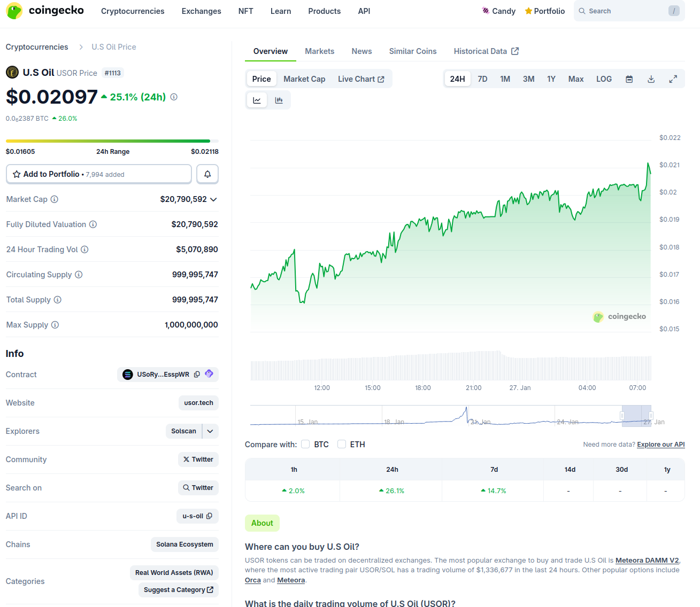Click the Real World Assets (RWA) category

[174, 573]
